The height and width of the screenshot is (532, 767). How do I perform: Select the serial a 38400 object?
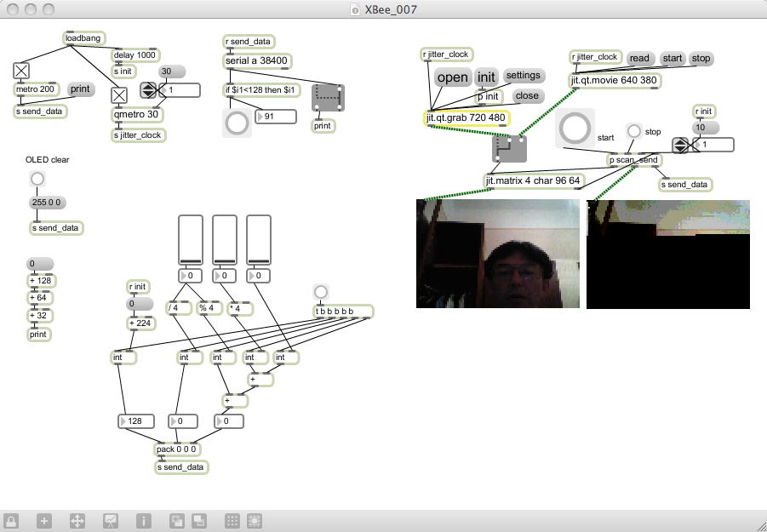click(257, 61)
